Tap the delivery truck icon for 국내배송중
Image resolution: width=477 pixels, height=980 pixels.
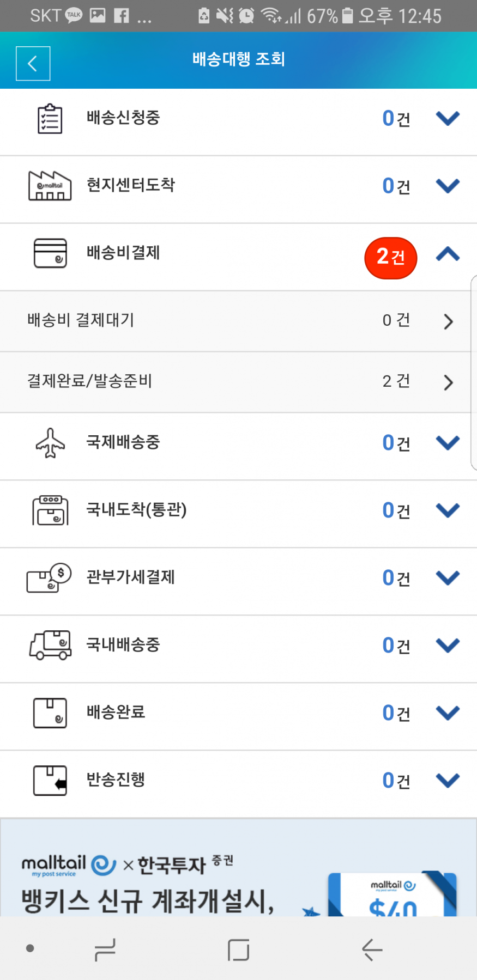[x=50, y=646]
